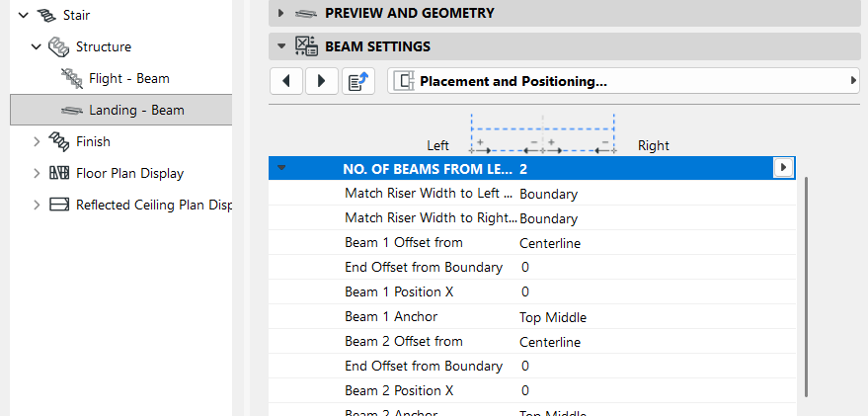The height and width of the screenshot is (416, 868).
Task: Click the parameter list vertical scrollbar
Action: pyautogui.click(x=807, y=286)
